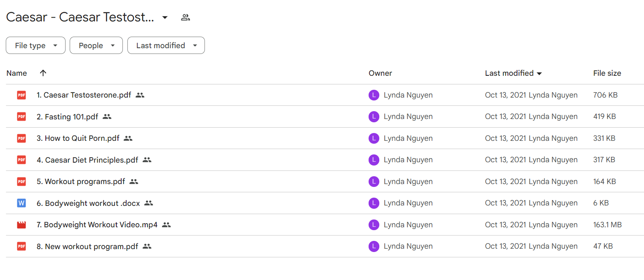Select 3. How to Quit Porn.pdf file name

pyautogui.click(x=78, y=138)
